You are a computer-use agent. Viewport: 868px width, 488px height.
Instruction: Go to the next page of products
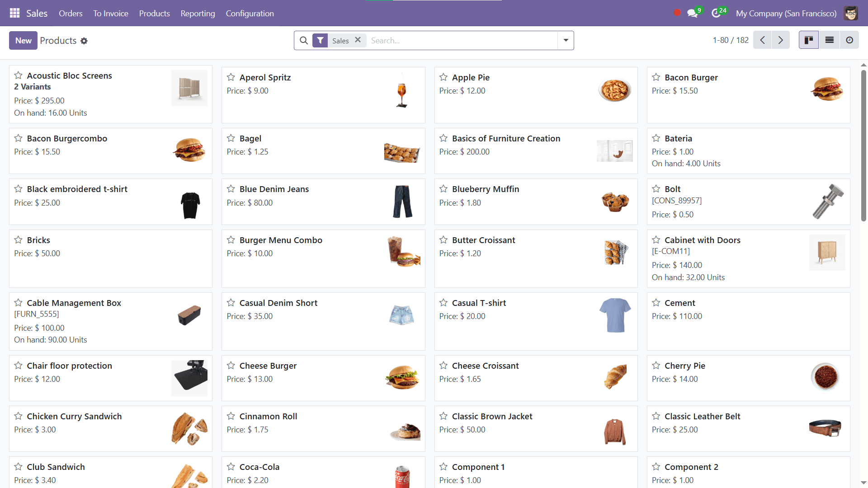[x=781, y=40]
